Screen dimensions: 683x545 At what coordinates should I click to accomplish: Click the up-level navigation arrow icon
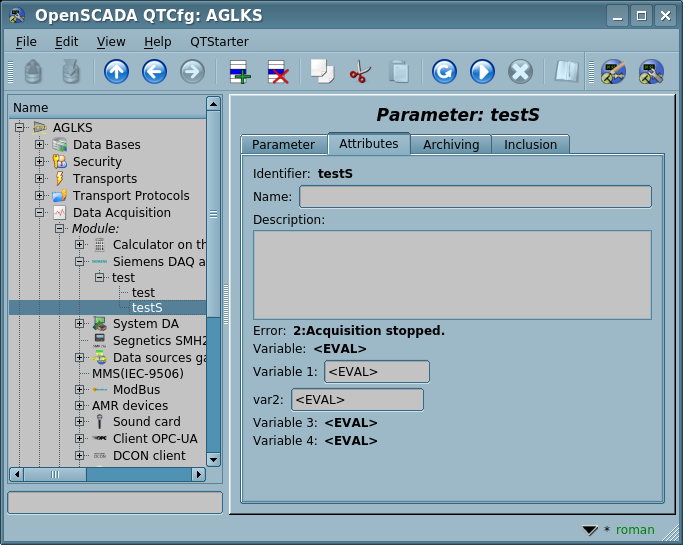(x=117, y=72)
